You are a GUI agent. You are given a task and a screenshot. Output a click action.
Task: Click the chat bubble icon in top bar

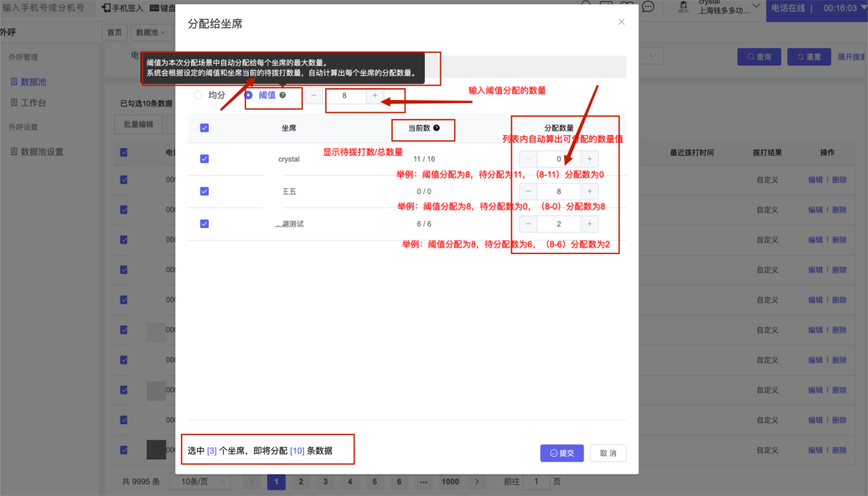pos(648,7)
